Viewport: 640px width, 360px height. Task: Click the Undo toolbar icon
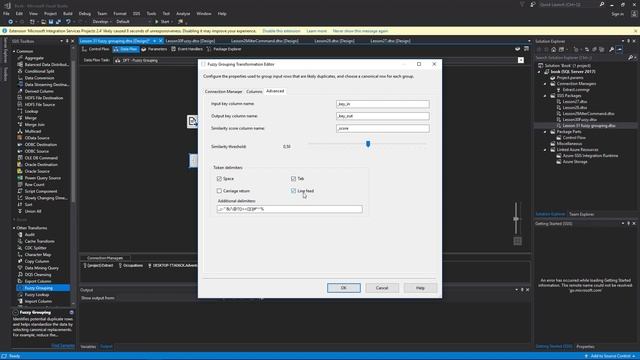(68, 22)
